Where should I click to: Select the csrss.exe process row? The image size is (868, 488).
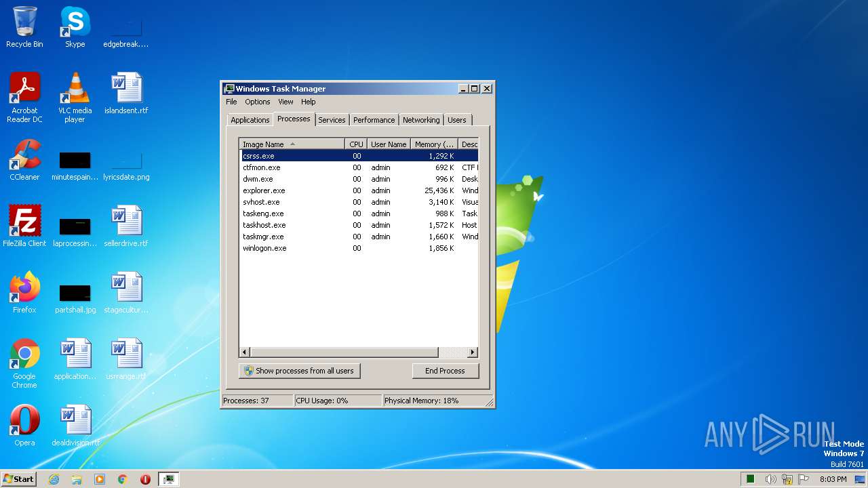click(x=359, y=156)
